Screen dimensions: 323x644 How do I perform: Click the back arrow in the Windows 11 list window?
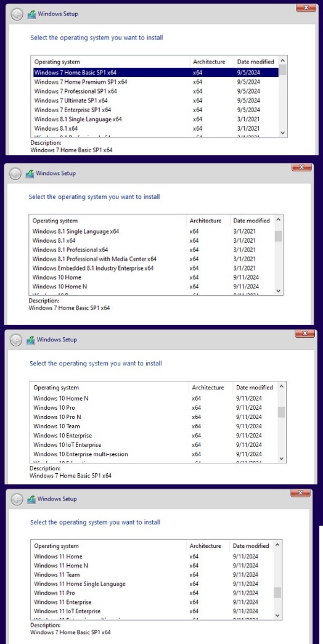[x=17, y=499]
